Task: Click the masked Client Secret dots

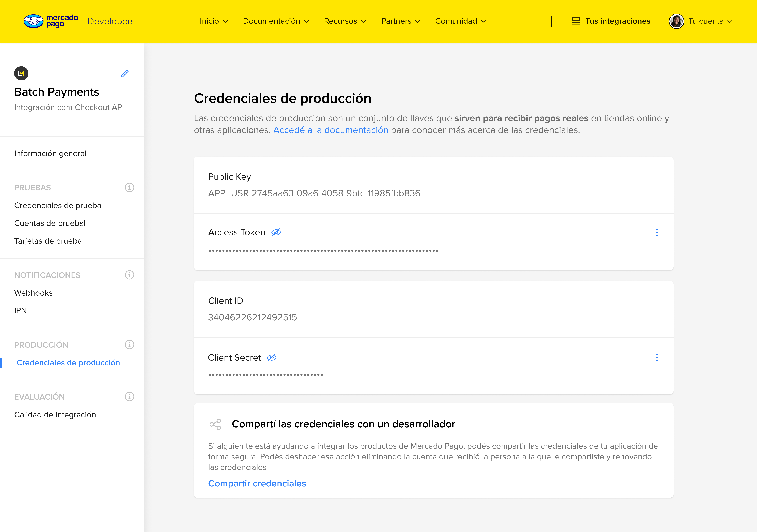Action: pos(266,375)
